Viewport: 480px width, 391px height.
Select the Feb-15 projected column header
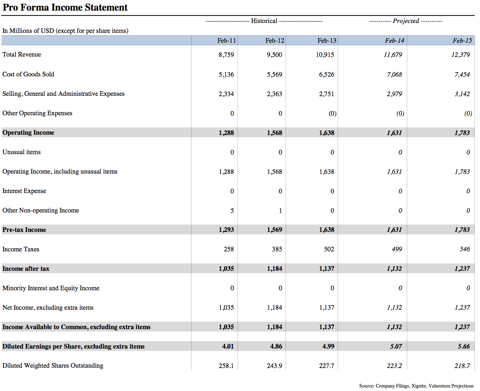point(462,41)
